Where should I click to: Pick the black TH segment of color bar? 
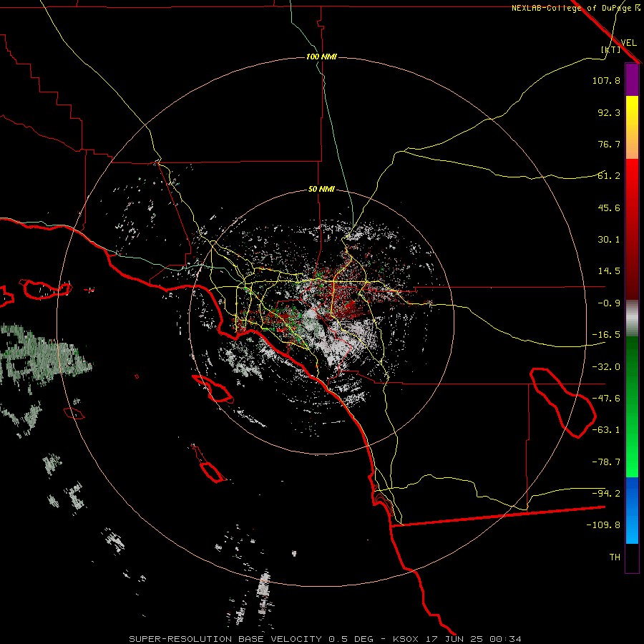(x=632, y=557)
